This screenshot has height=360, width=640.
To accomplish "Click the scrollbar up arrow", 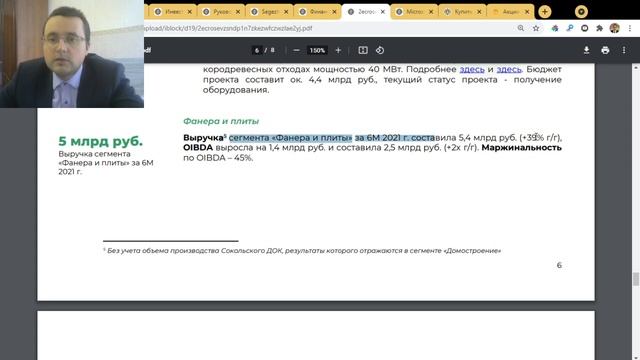I will [x=636, y=67].
